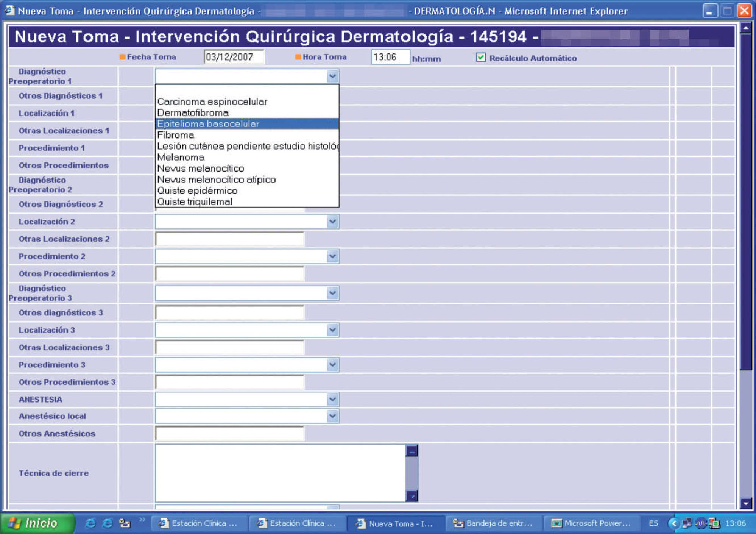This screenshot has width=756, height=534.
Task: Click the ES language indicator
Action: click(x=653, y=523)
